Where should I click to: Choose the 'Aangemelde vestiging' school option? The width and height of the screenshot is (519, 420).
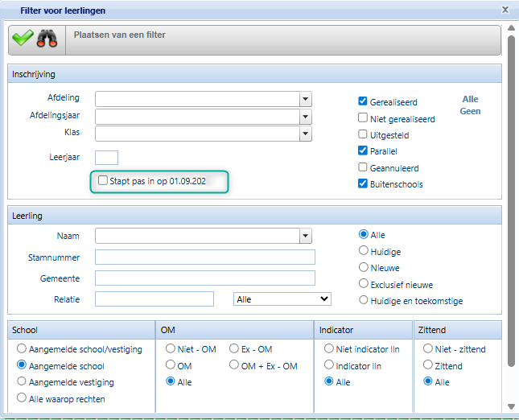coord(22,382)
